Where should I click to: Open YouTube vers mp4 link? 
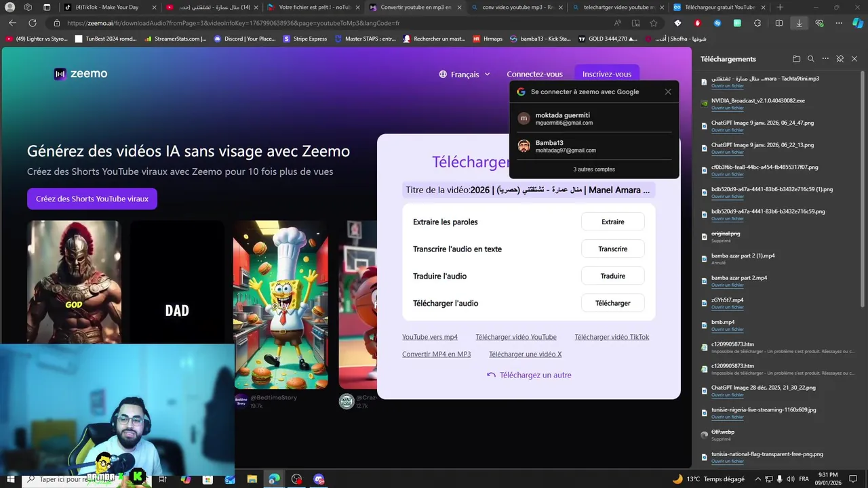[x=430, y=337]
